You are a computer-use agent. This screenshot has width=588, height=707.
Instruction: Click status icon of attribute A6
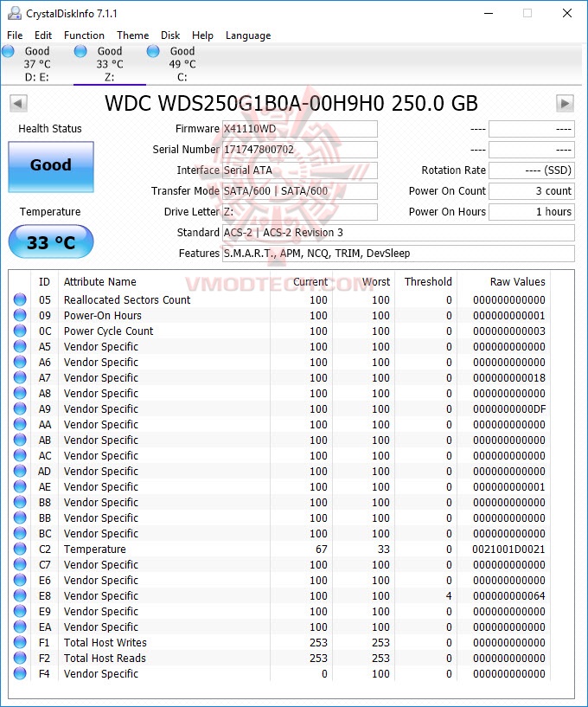(20, 362)
